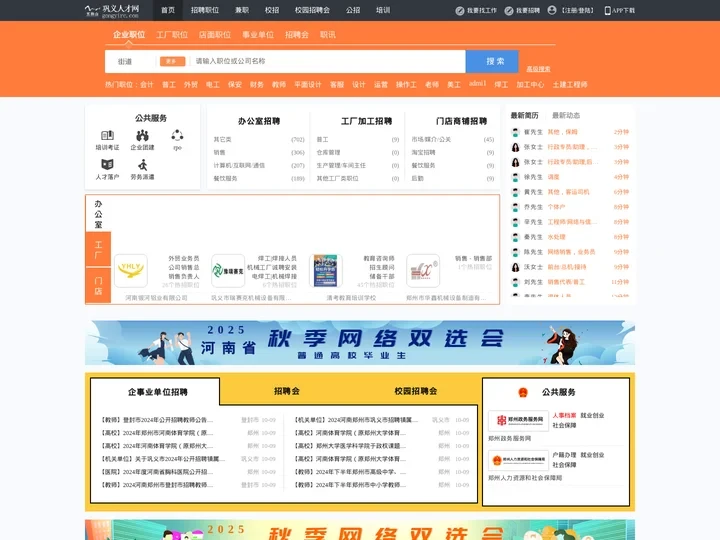Image resolution: width=720 pixels, height=540 pixels.
Task: Click 人事档案 link under 郑州政务服务网
Action: (x=564, y=416)
